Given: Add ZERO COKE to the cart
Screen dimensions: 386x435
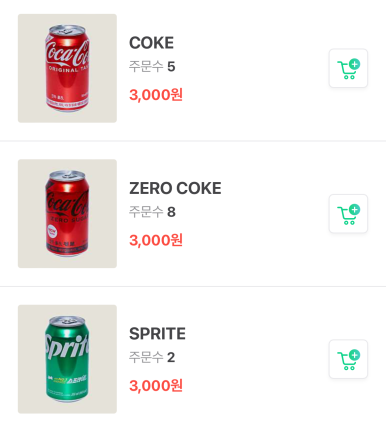Looking at the screenshot, I should coord(348,214).
